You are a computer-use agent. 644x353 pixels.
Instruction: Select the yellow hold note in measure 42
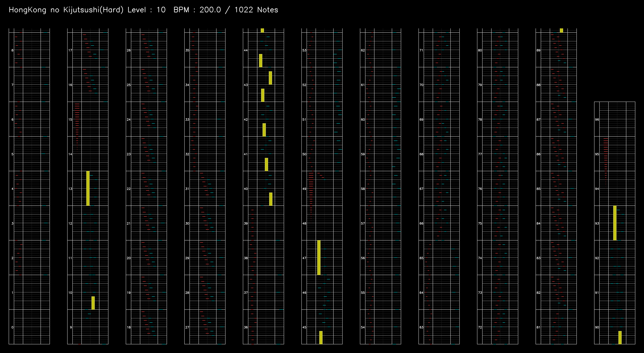tap(264, 130)
